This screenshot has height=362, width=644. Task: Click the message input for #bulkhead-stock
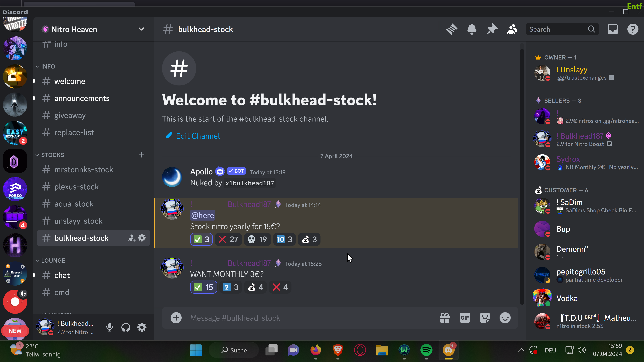click(x=310, y=318)
